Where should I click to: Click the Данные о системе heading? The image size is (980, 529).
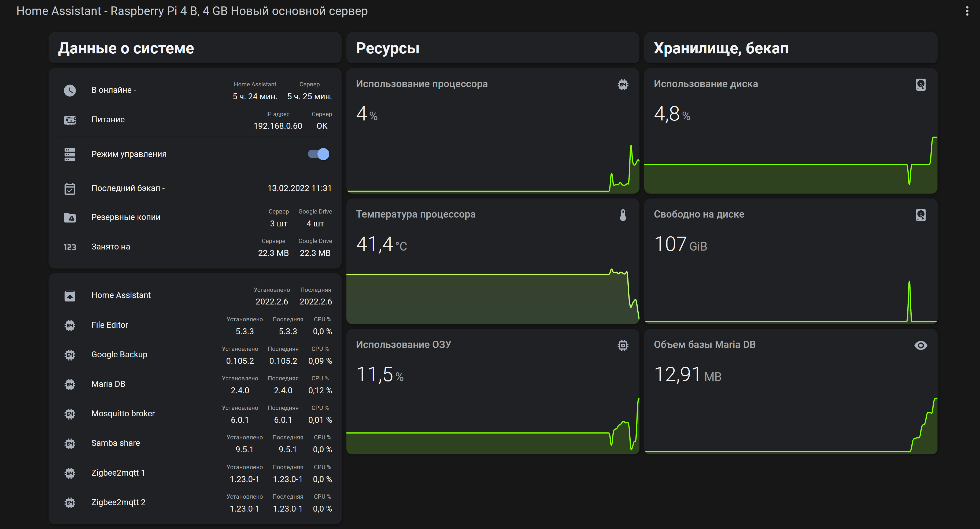coord(126,48)
